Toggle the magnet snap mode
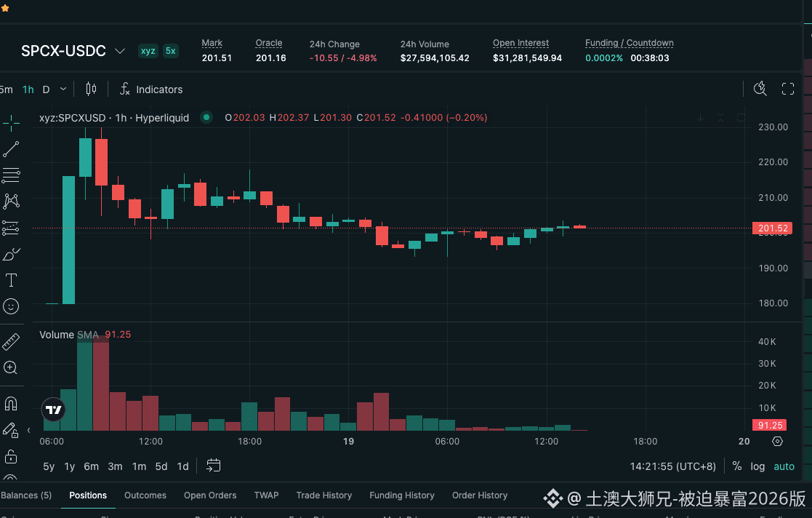The image size is (812, 518). click(x=11, y=403)
